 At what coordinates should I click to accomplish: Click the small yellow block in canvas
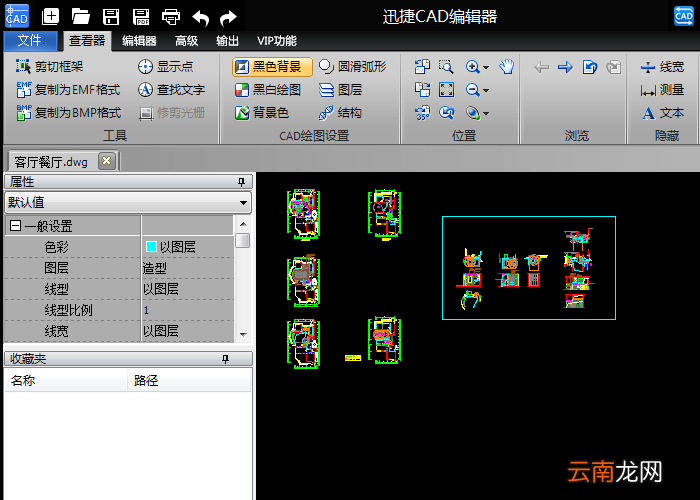coord(353,358)
